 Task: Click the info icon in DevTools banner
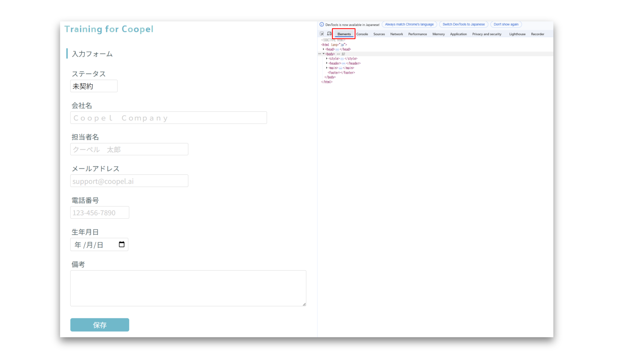[x=321, y=24]
